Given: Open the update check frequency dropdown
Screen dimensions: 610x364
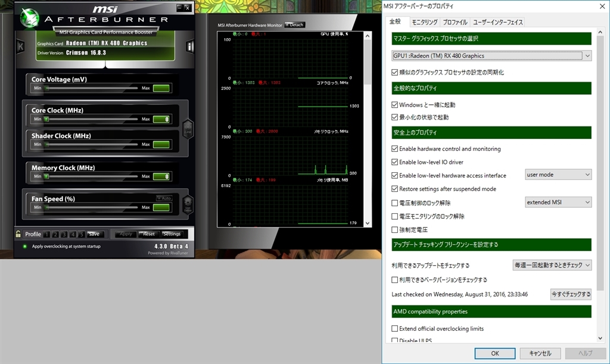Looking at the screenshot, I should (552, 265).
